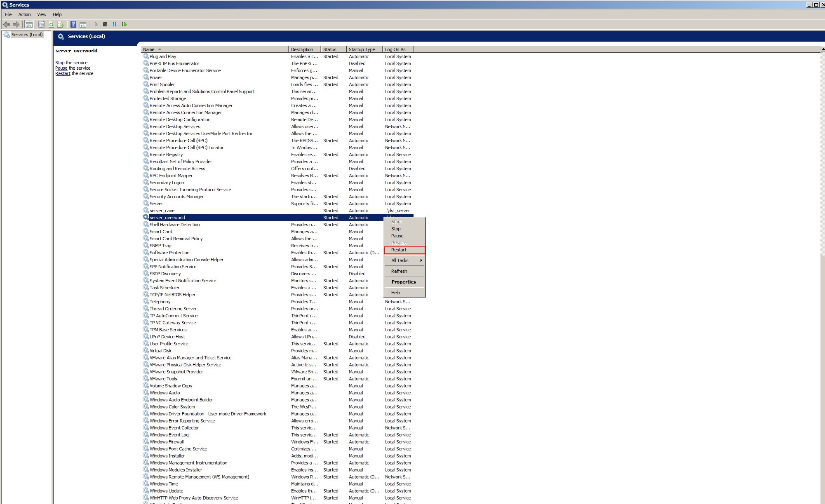This screenshot has width=825, height=504.
Task: Click the Stop Service toolbar icon
Action: 105,24
